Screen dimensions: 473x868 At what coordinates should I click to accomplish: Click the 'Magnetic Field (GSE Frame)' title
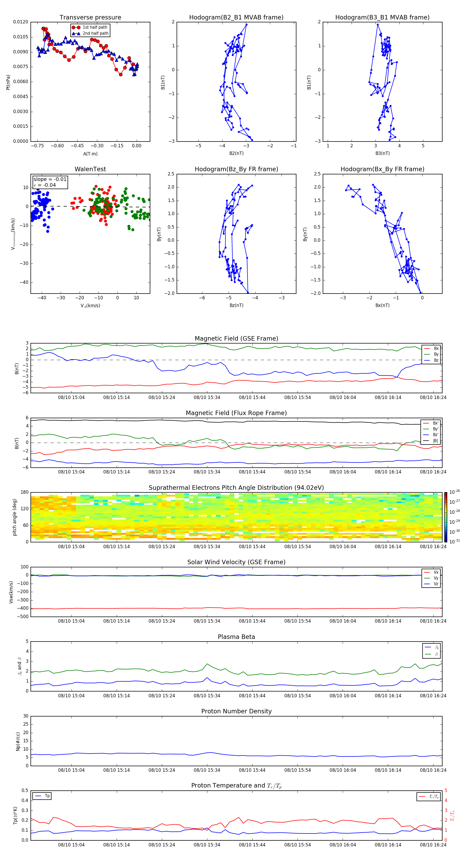pos(236,339)
